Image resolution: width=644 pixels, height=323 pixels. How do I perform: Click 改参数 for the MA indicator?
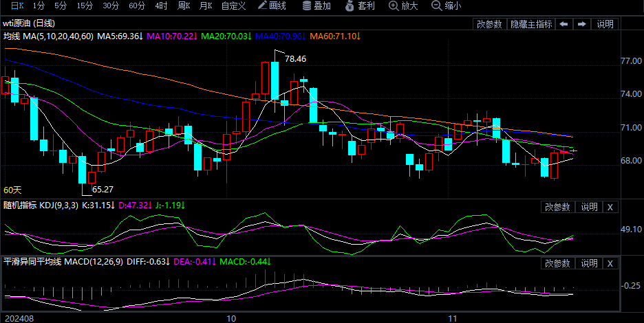[x=489, y=24]
